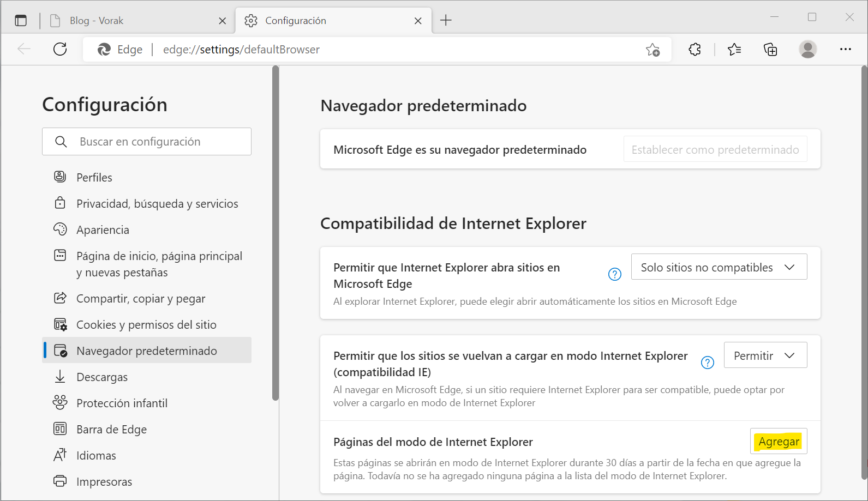The width and height of the screenshot is (868, 501).
Task: Open Página de inicio, página principal section
Action: tap(147, 264)
